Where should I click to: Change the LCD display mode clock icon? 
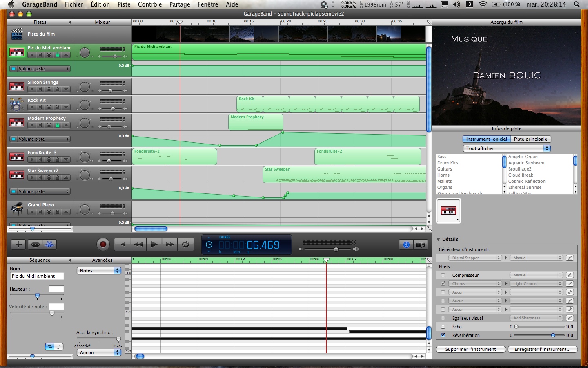(x=209, y=245)
